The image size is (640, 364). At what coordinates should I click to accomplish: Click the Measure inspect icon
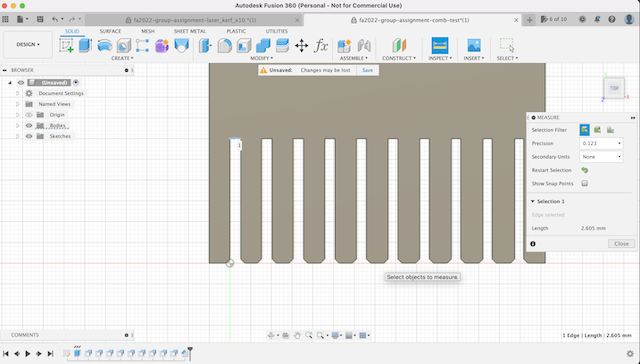pyautogui.click(x=440, y=46)
